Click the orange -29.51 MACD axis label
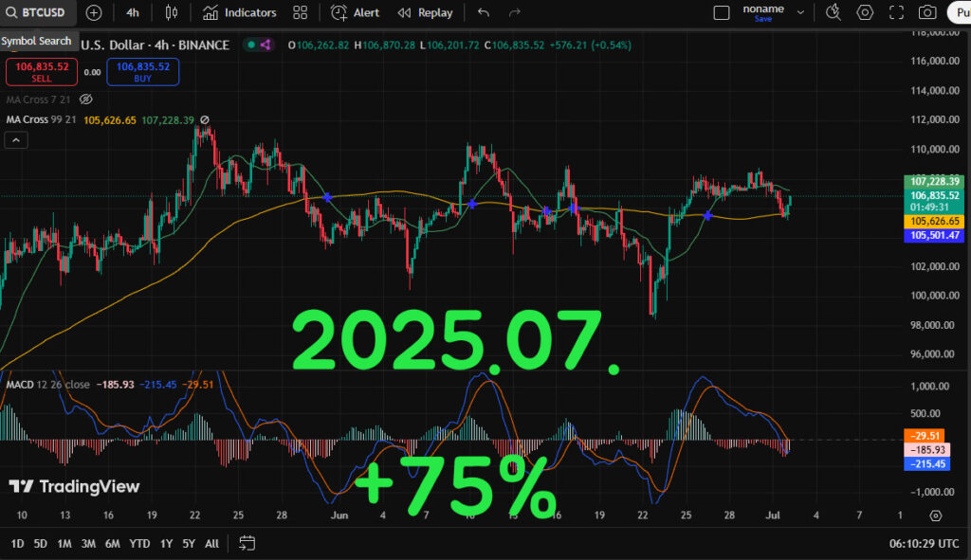Image resolution: width=971 pixels, height=560 pixels. [x=924, y=436]
